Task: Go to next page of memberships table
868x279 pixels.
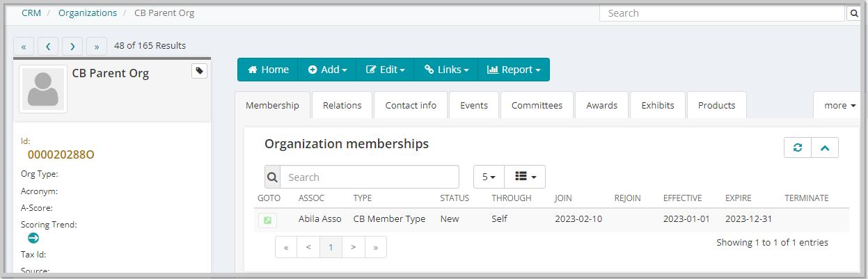Action: click(354, 247)
